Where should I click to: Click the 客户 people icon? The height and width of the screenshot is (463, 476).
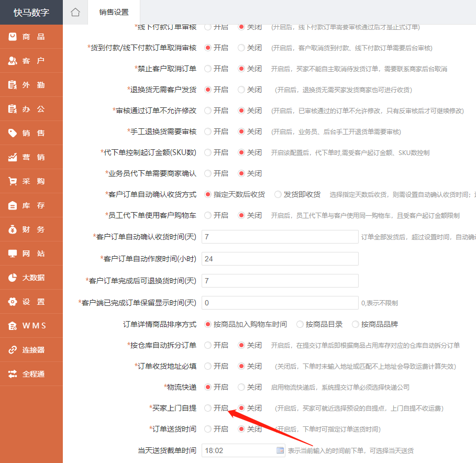pos(13,61)
